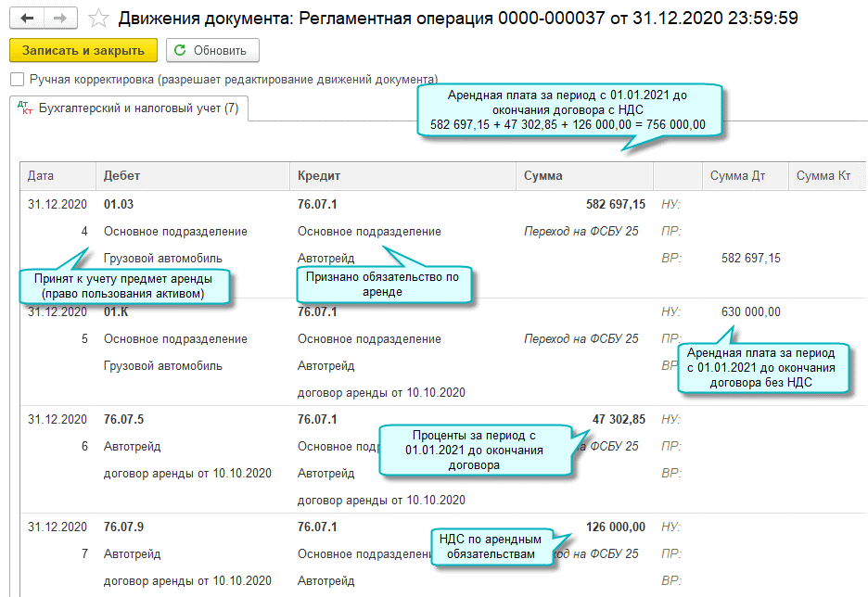The image size is (868, 597).
Task: Select debit account 01.03 cell
Action: pos(120,204)
